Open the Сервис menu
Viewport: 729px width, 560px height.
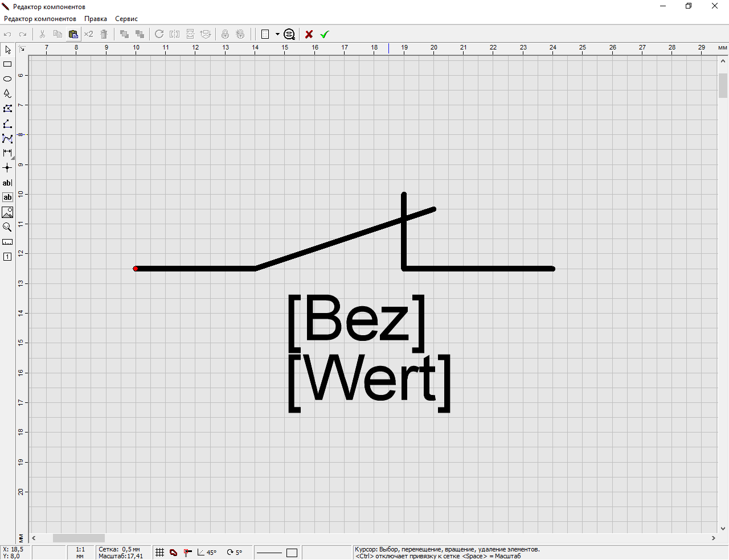[126, 19]
